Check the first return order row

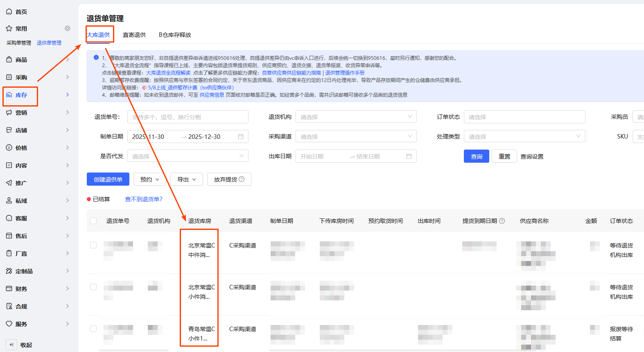point(93,245)
